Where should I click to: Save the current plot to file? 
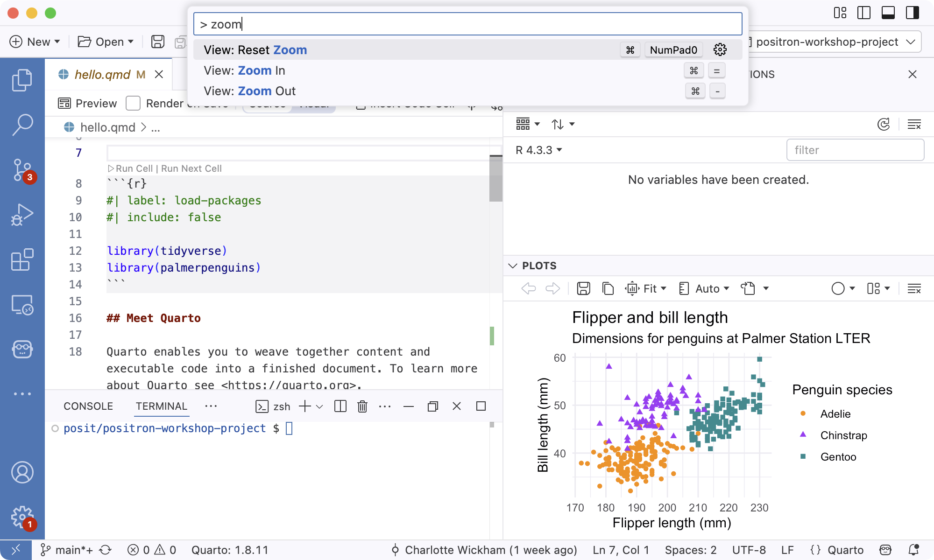(x=583, y=288)
